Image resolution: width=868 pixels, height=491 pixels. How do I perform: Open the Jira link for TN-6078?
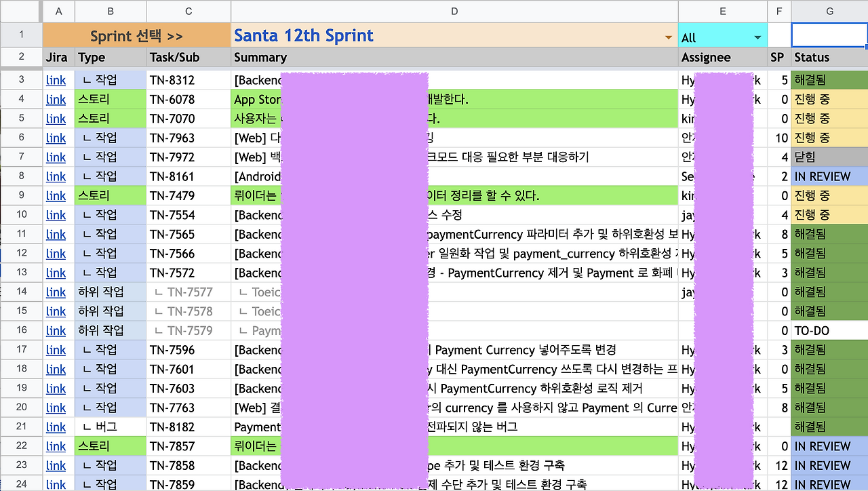pyautogui.click(x=56, y=100)
